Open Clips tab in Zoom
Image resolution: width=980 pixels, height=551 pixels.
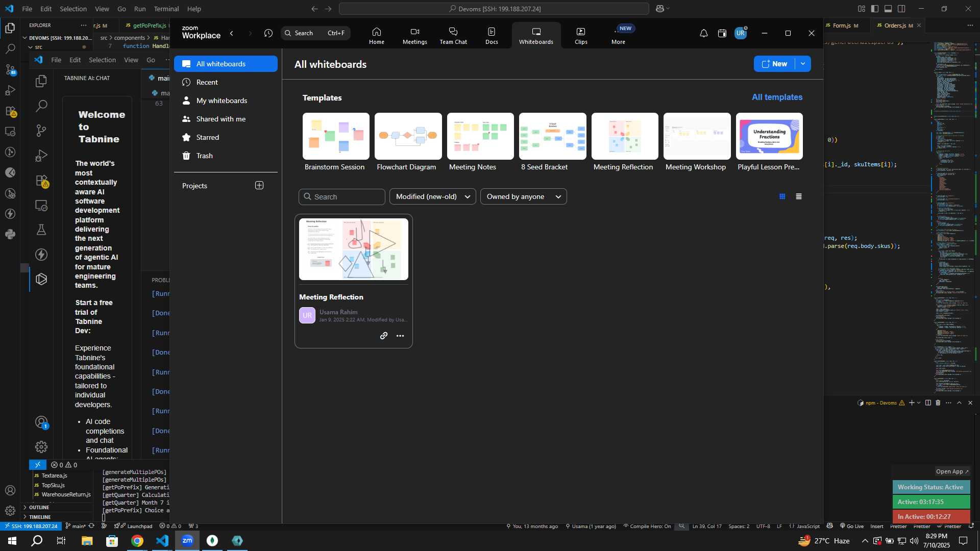(x=581, y=36)
